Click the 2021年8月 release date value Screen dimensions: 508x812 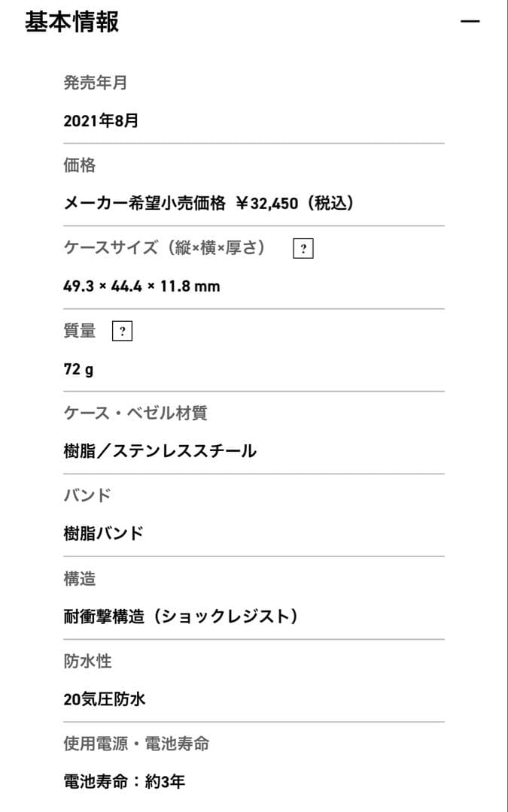coord(101,120)
